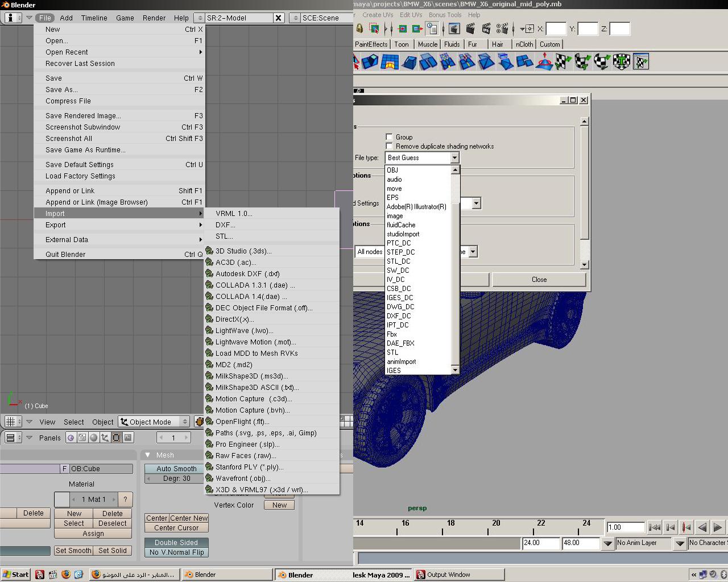The image size is (728, 582).
Task: Click the Assign material button
Action: click(x=93, y=534)
